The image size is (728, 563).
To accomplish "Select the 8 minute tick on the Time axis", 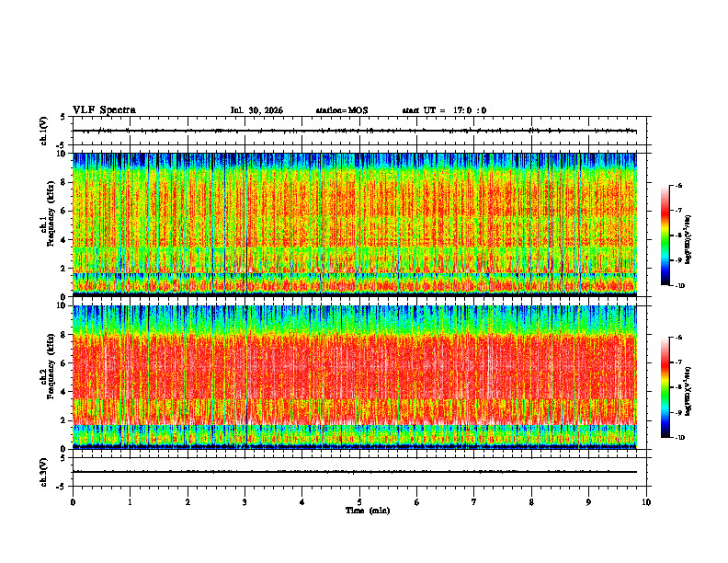I will pos(531,502).
